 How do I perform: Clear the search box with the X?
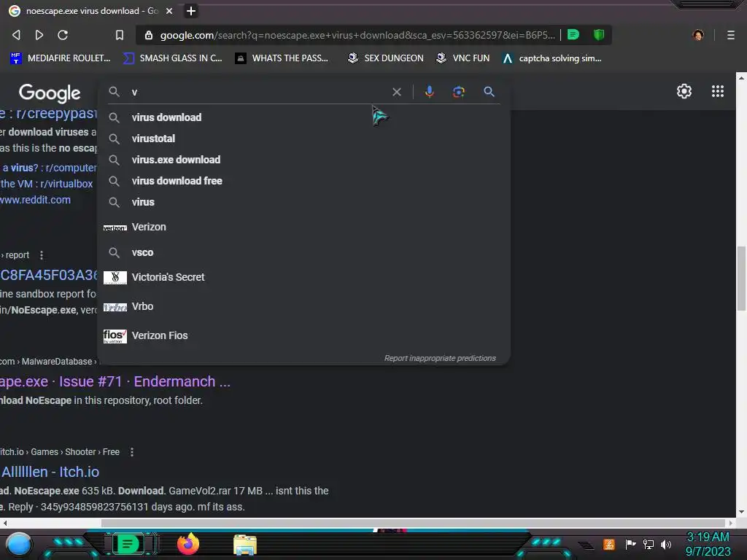tap(396, 92)
